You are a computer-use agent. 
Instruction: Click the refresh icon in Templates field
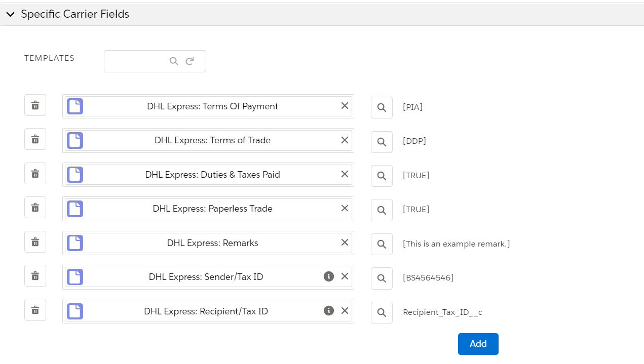pyautogui.click(x=190, y=61)
